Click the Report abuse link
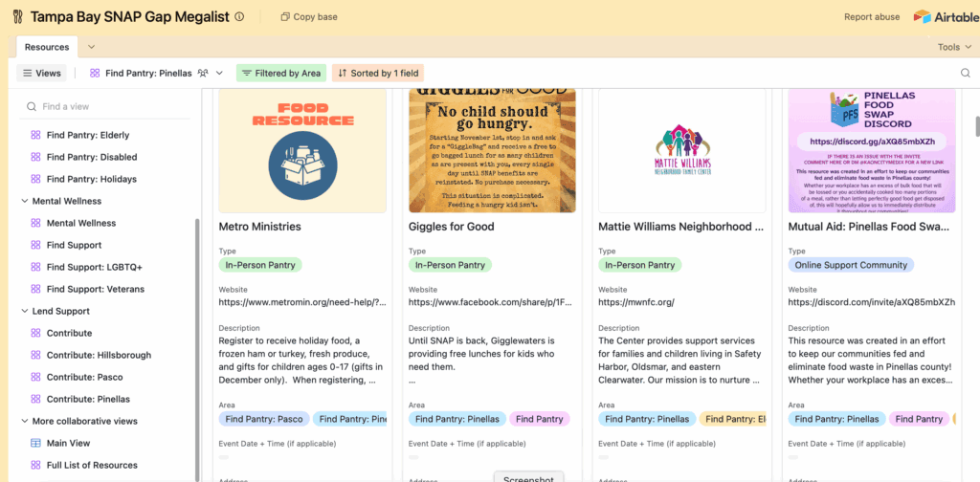The height and width of the screenshot is (482, 980). point(872,17)
